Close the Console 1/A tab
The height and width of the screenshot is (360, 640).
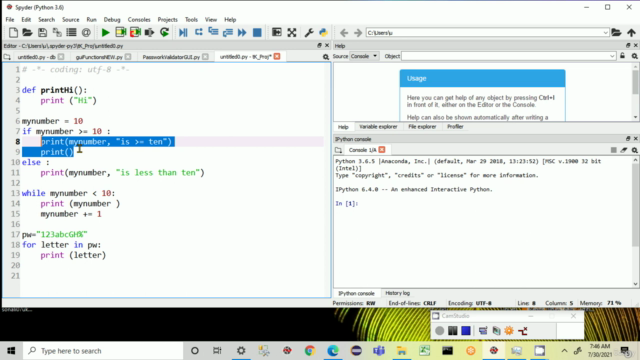tap(382, 150)
